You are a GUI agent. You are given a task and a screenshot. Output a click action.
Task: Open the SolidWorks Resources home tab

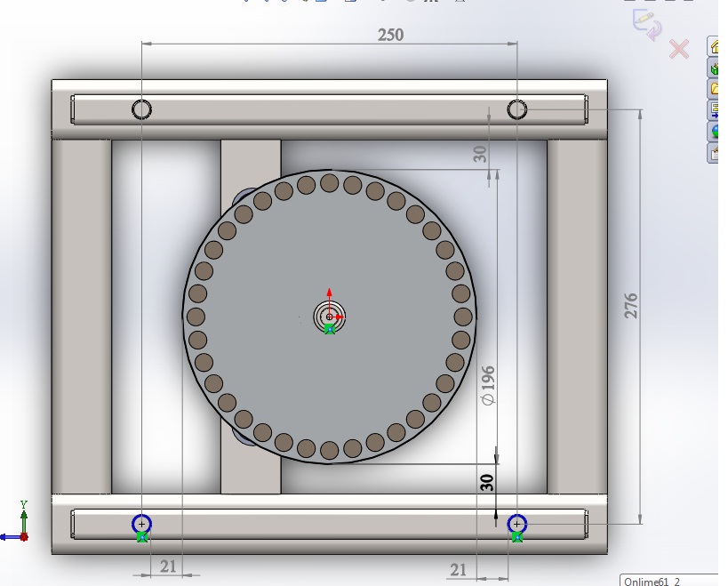pyautogui.click(x=715, y=46)
